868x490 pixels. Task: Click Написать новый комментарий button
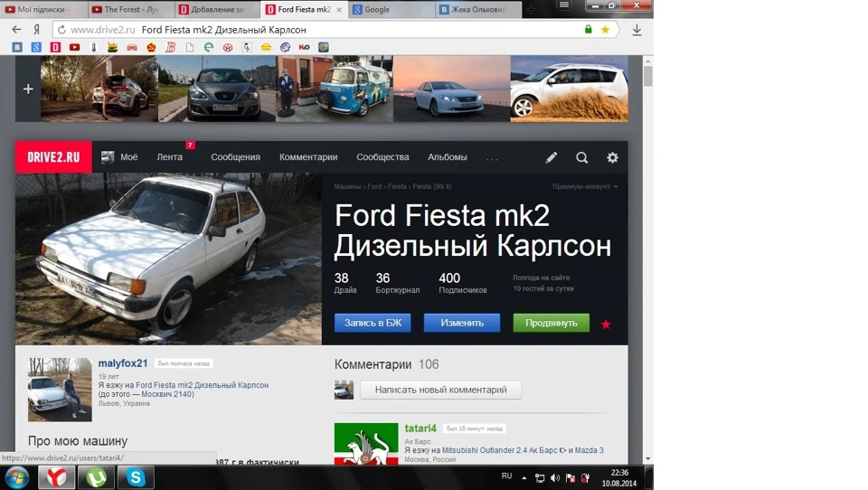click(x=440, y=390)
